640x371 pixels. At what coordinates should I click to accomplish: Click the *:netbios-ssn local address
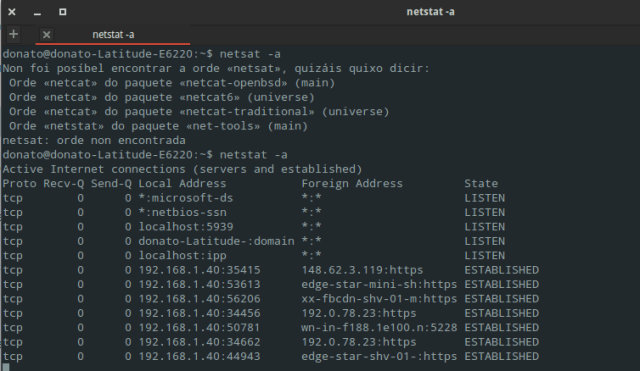(x=182, y=212)
